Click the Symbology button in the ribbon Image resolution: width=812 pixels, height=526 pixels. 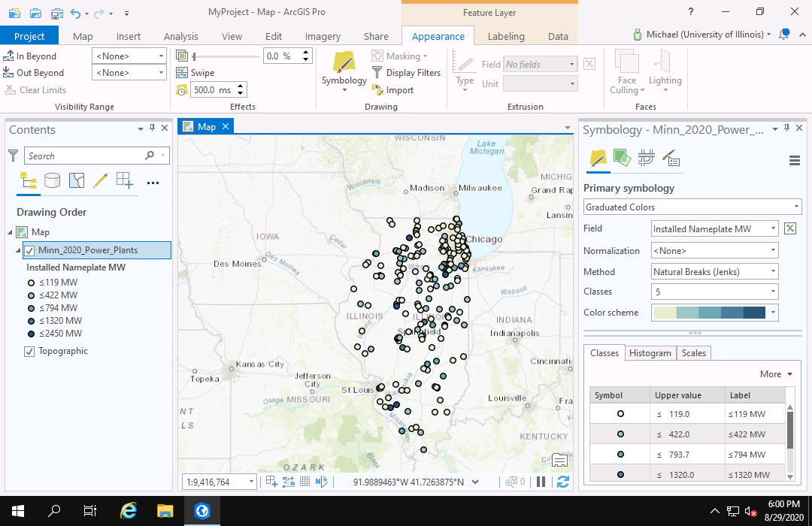(x=344, y=71)
